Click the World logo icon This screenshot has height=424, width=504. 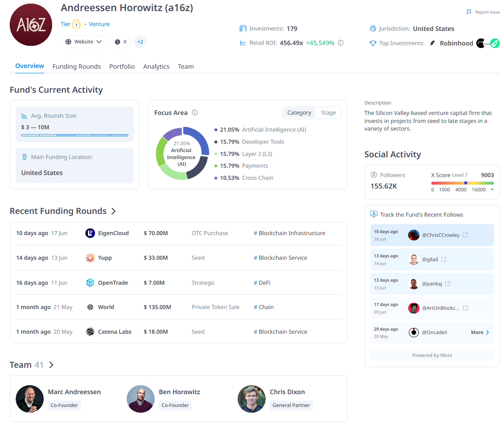tap(90, 307)
